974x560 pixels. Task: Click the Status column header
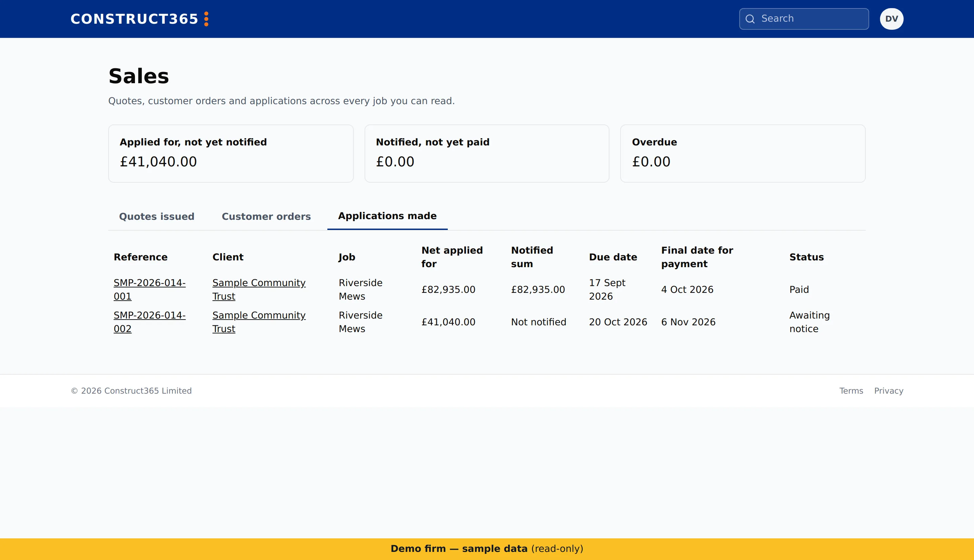tap(806, 257)
